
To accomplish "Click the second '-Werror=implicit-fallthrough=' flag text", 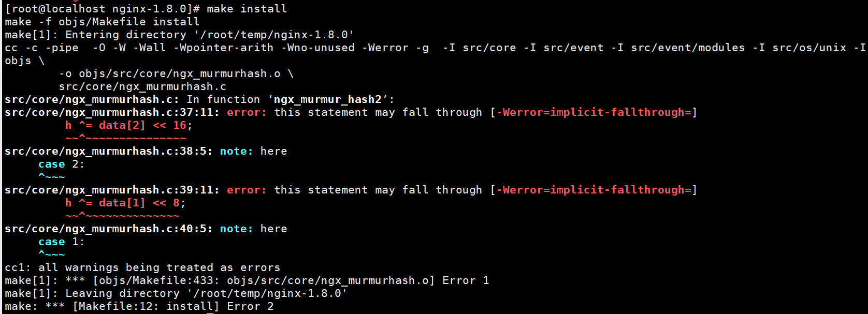I will click(x=594, y=190).
